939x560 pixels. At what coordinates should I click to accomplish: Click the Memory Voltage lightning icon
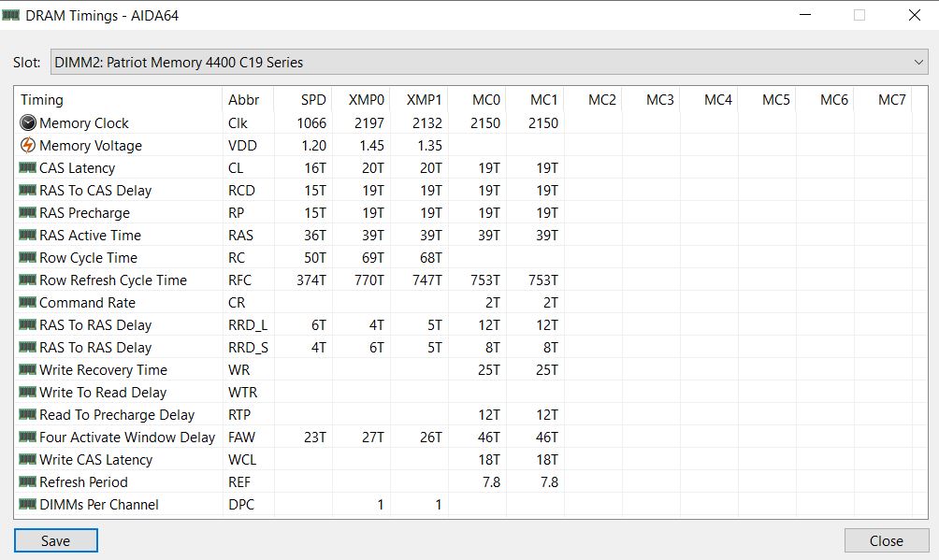(x=27, y=145)
